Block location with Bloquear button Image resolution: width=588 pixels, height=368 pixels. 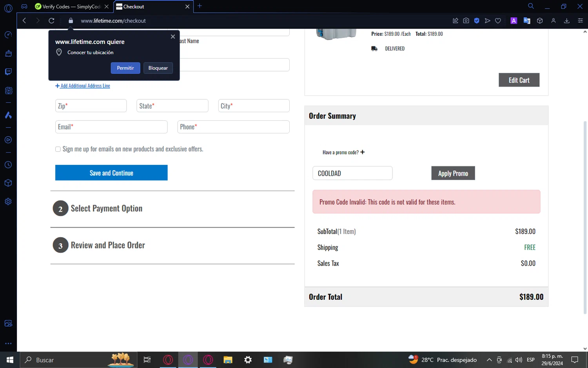[x=158, y=68]
